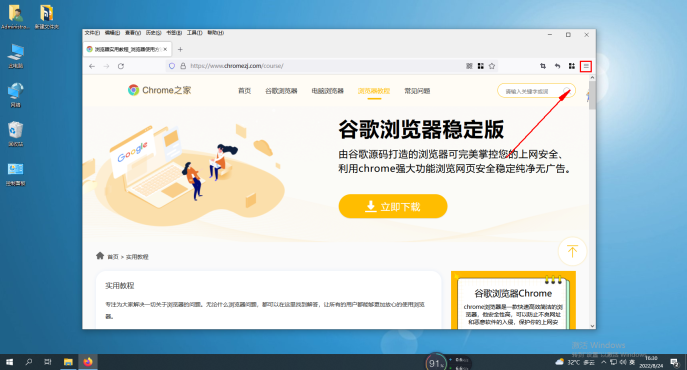The image size is (687, 370).
Task: Open Firefox from the Windows taskbar
Action: point(88,362)
